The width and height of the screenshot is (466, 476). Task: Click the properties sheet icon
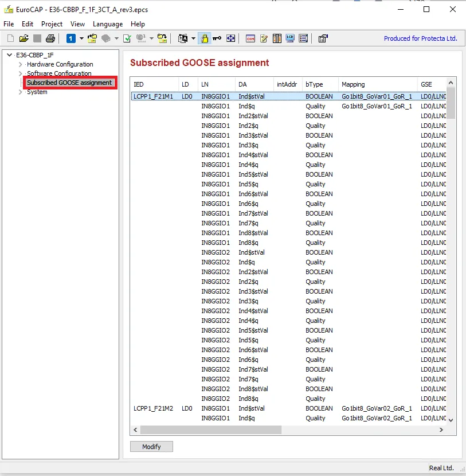[323, 38]
